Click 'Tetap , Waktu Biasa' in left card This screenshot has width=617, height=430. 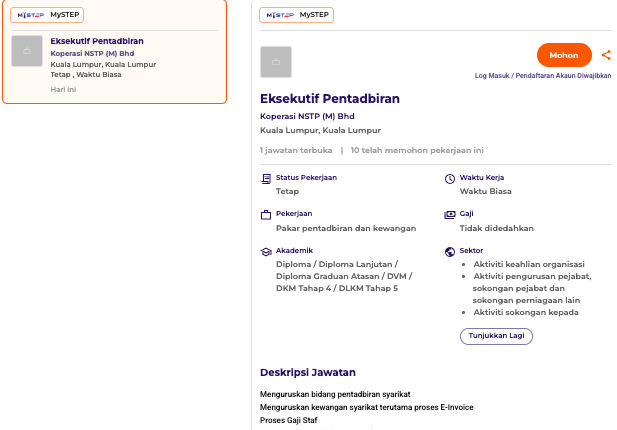click(x=86, y=75)
